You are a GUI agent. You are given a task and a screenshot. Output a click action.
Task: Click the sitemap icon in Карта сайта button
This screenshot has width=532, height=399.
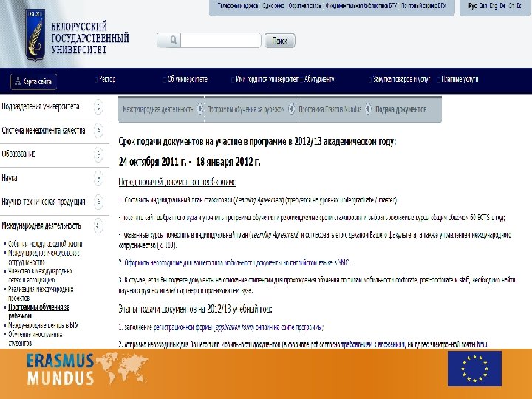(x=18, y=81)
